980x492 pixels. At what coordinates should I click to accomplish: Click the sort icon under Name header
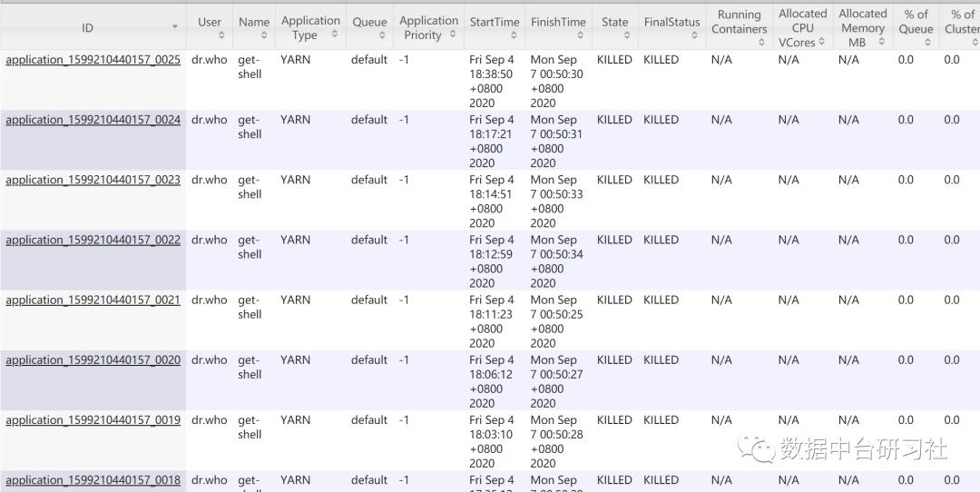(x=264, y=35)
